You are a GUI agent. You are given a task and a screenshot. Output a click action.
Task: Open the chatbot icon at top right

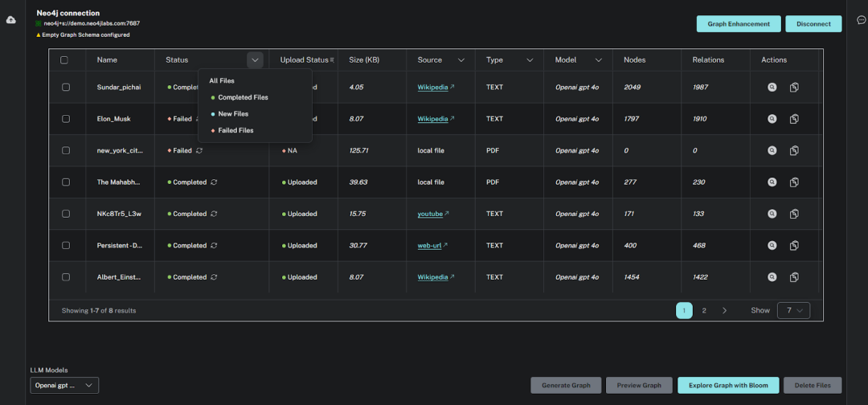point(861,19)
